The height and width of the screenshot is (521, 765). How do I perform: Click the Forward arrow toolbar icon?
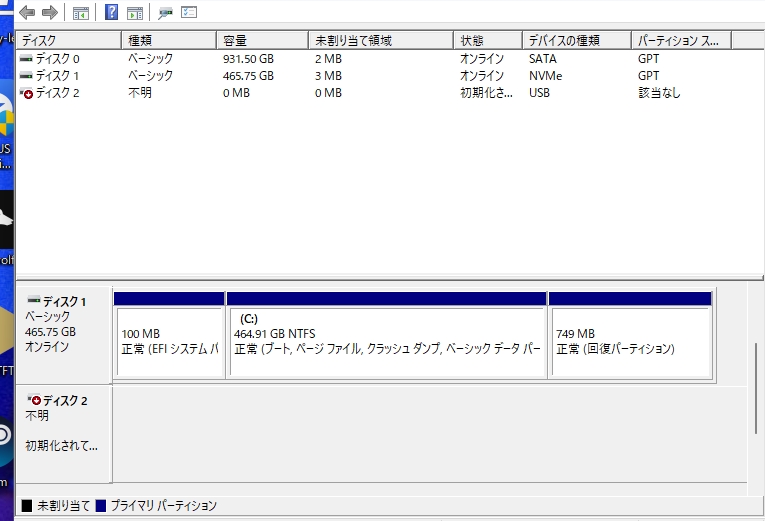(50, 12)
